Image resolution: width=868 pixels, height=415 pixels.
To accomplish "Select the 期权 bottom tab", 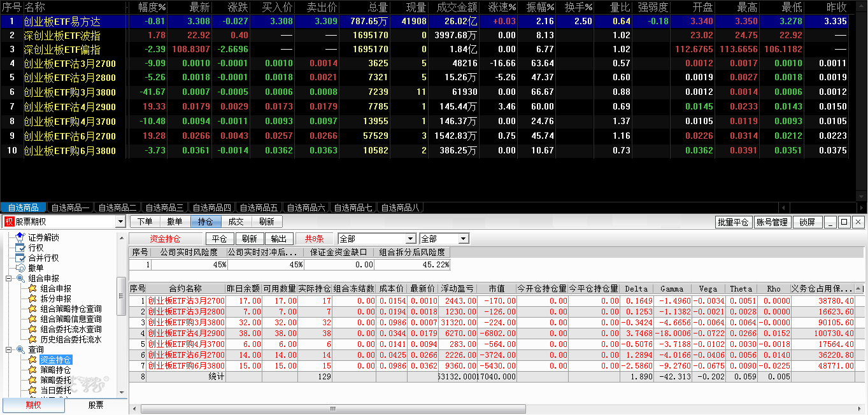I will [x=33, y=405].
